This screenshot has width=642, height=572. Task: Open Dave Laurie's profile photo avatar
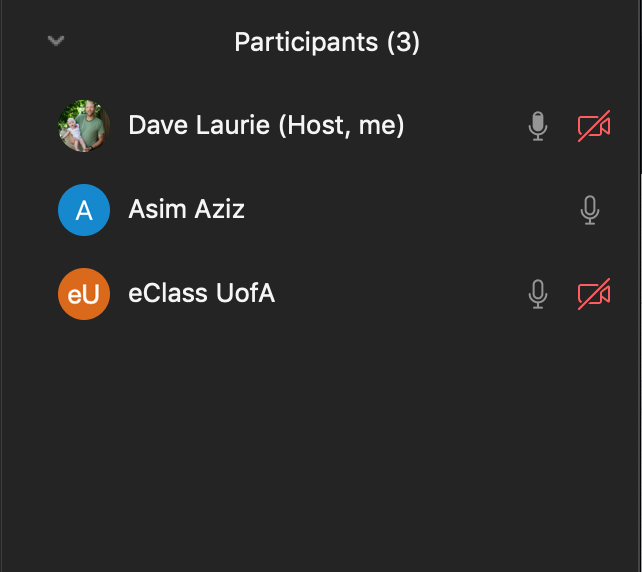(84, 126)
